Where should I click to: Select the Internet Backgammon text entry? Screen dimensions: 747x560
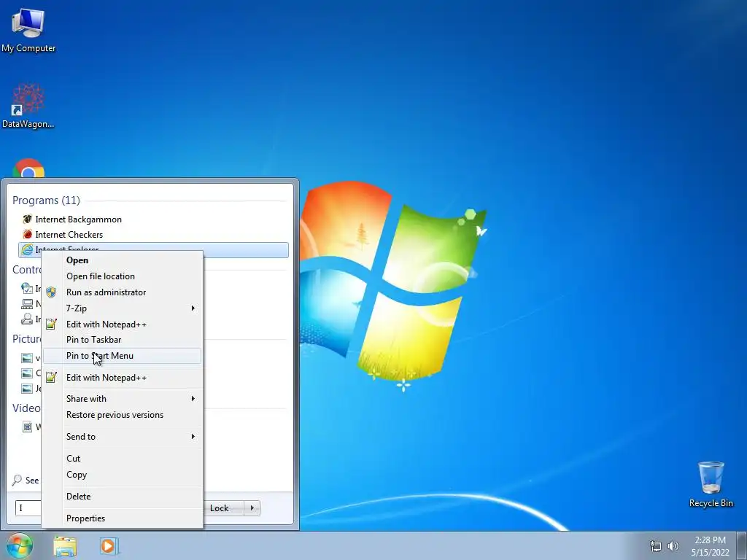(79, 219)
